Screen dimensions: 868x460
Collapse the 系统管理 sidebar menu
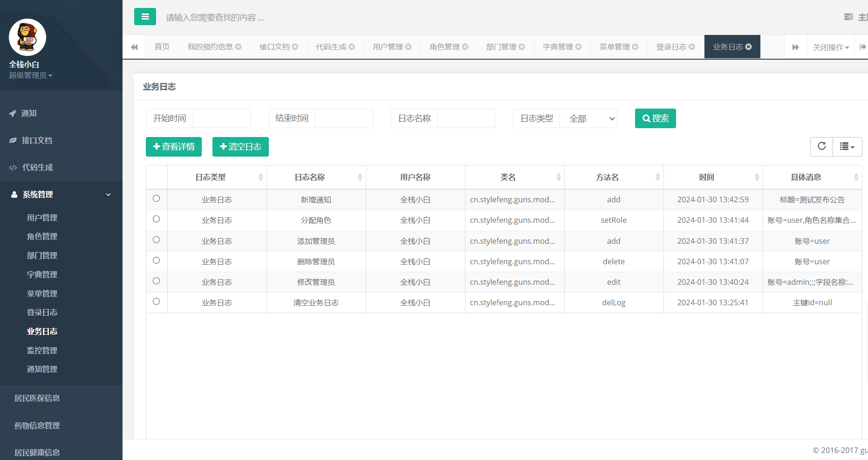[61, 194]
